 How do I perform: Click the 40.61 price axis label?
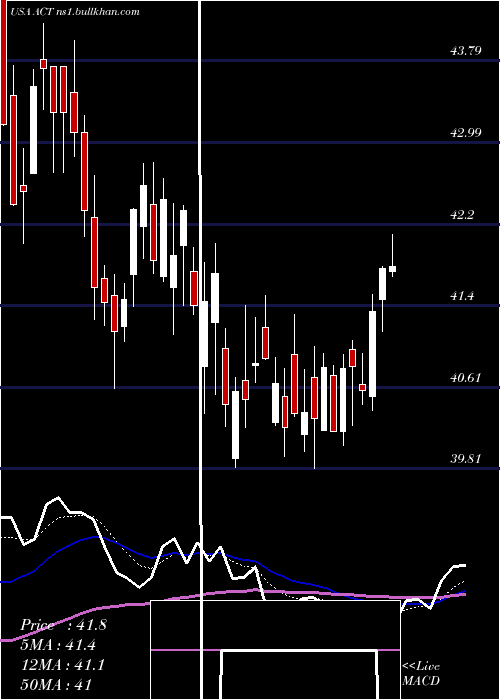pyautogui.click(x=466, y=378)
